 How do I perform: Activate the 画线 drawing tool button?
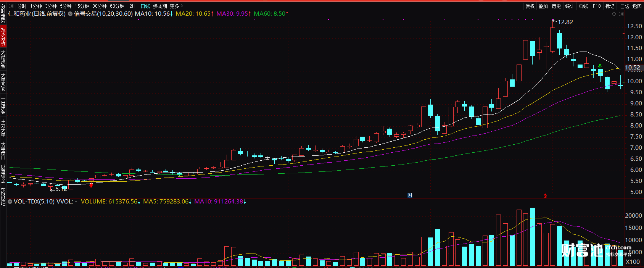(x=583, y=6)
